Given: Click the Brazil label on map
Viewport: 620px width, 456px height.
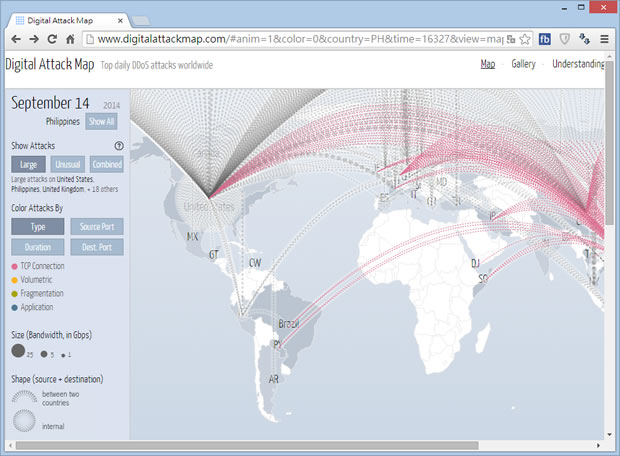Looking at the screenshot, I should pos(289,324).
